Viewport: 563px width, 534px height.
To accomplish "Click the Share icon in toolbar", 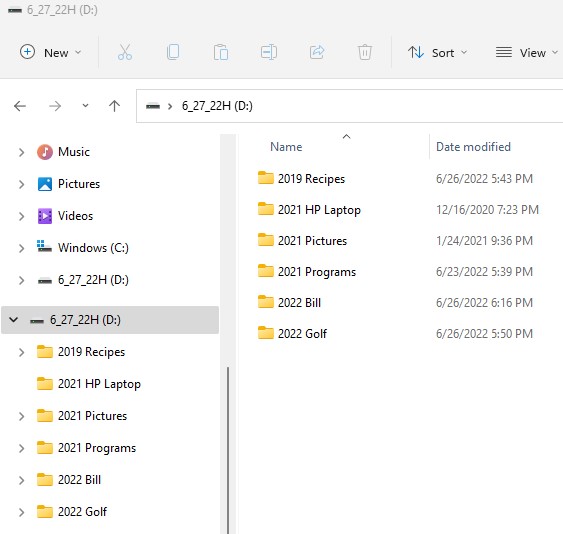I will tap(317, 52).
